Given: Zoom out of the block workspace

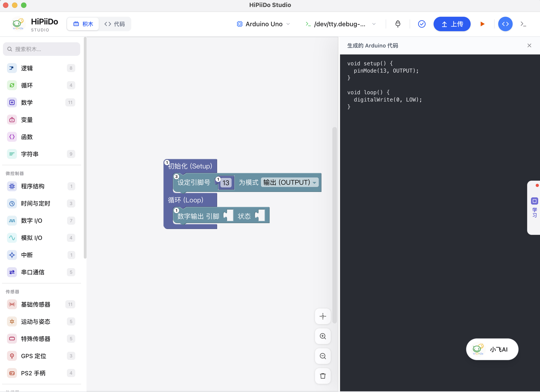Looking at the screenshot, I should pos(323,356).
